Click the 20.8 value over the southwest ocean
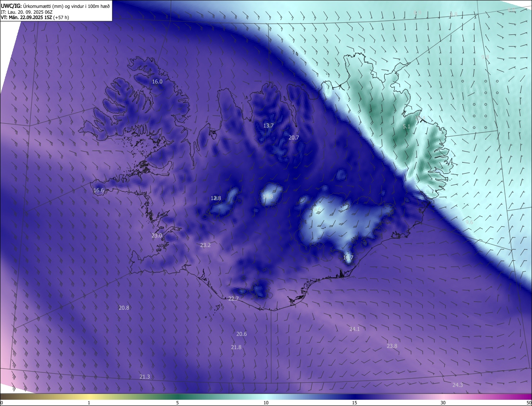Screen dimensions: 532x406 click(124, 308)
